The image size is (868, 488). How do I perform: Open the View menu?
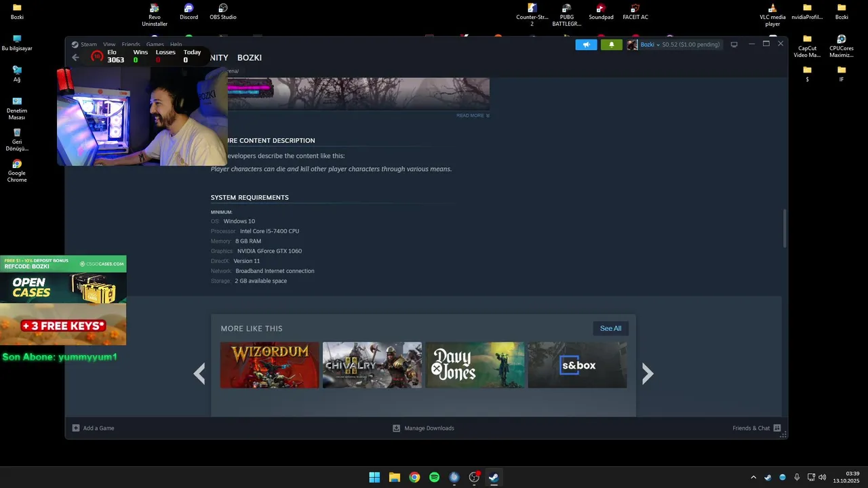109,45
